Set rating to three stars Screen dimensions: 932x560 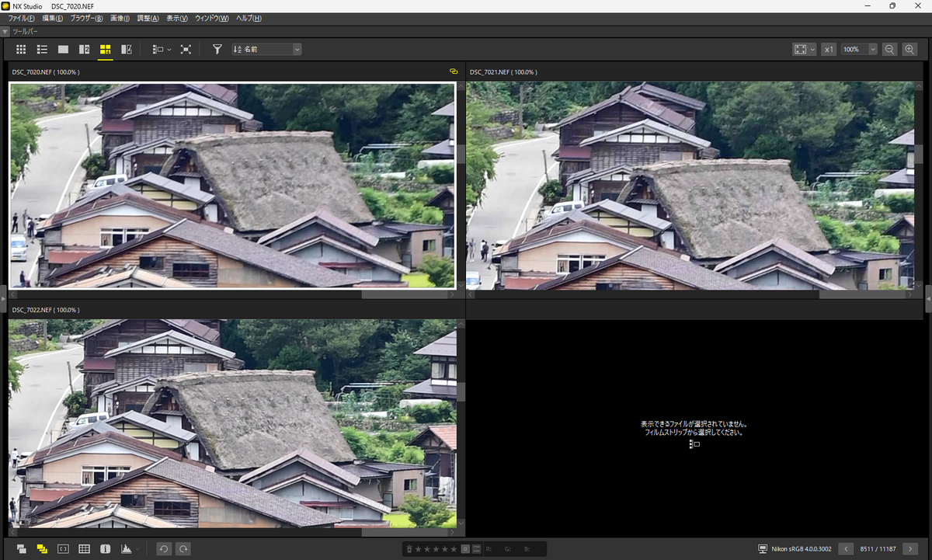coord(436,549)
